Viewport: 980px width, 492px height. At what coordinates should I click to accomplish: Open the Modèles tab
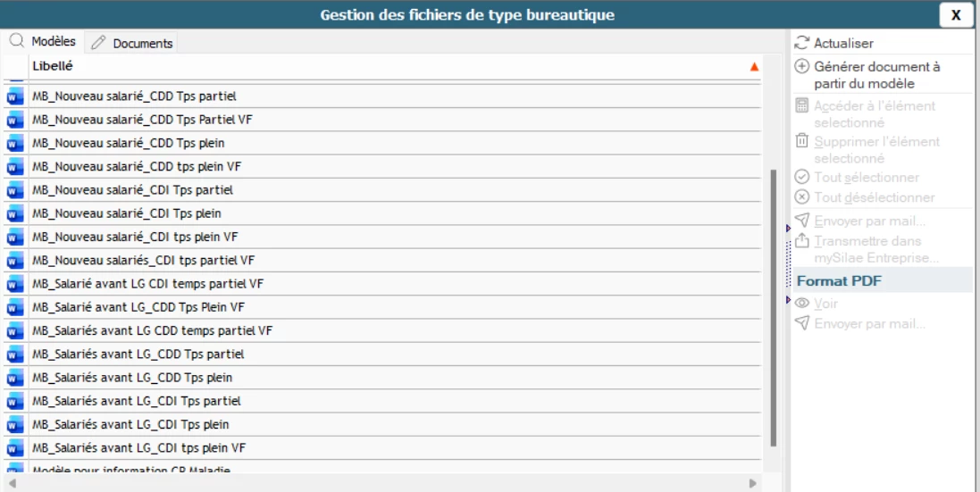44,42
